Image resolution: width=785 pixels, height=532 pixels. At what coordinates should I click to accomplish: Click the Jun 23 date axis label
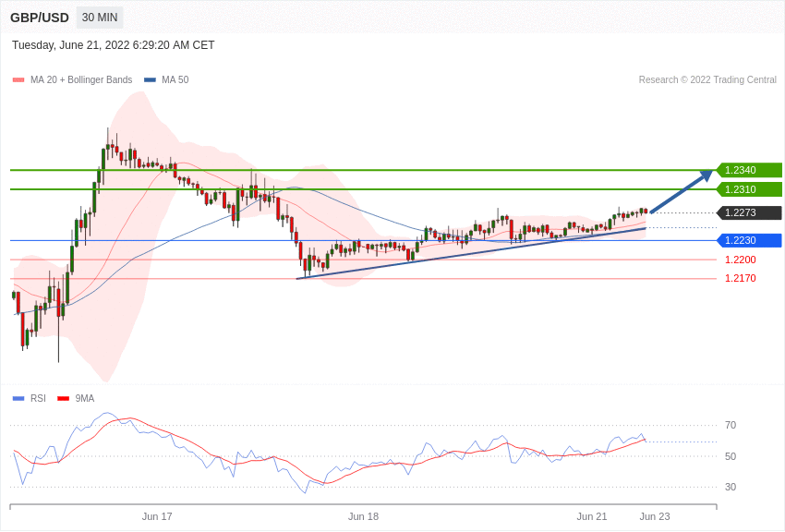[x=655, y=516]
